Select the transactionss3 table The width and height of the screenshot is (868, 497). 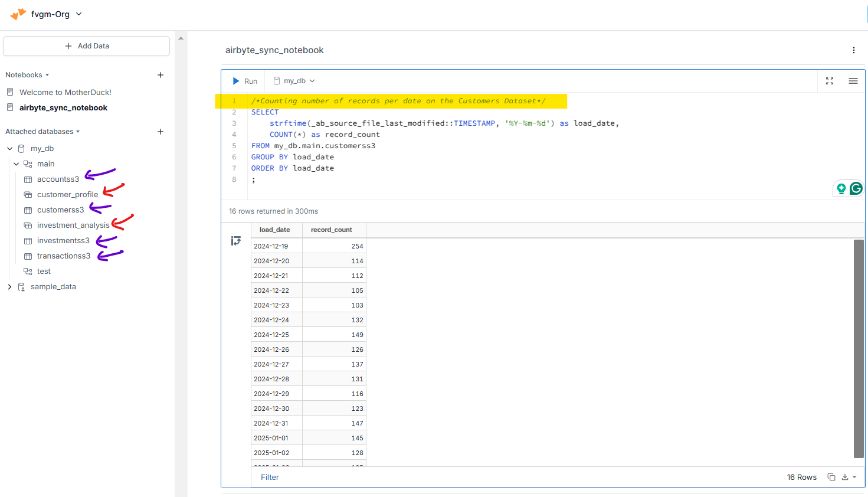pos(64,256)
